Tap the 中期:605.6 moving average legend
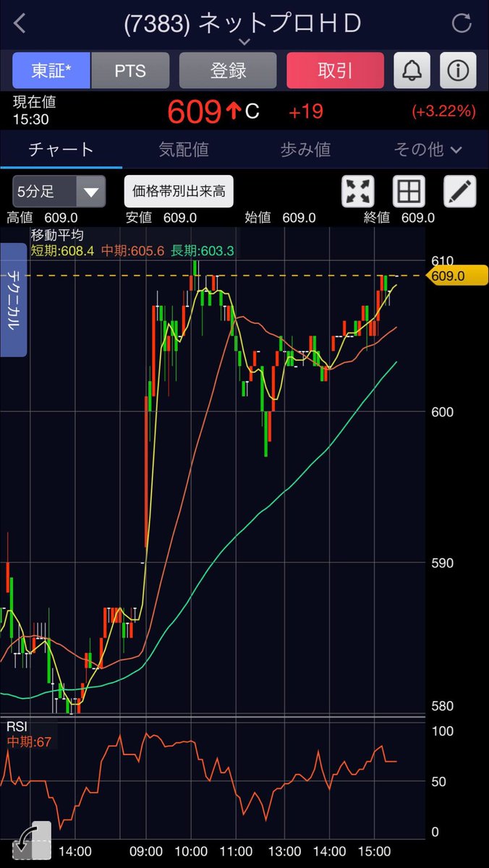This screenshot has height=868, width=489. point(135,250)
